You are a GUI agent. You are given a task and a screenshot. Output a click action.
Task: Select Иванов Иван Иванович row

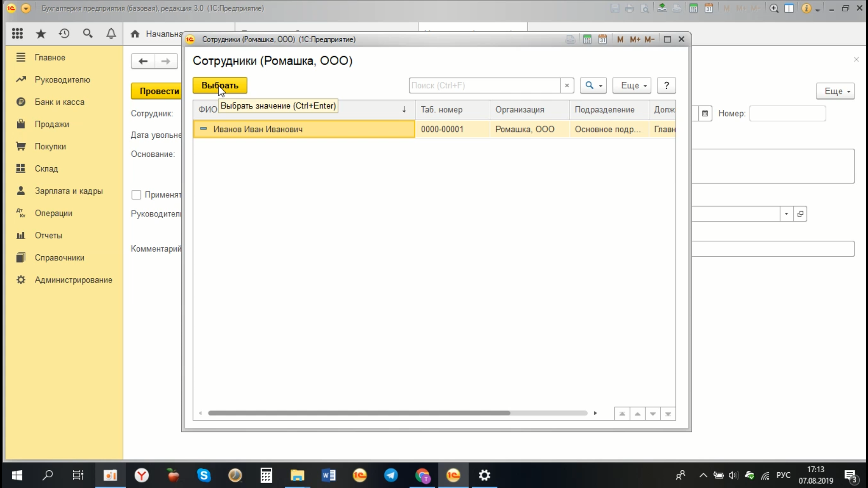click(x=434, y=129)
